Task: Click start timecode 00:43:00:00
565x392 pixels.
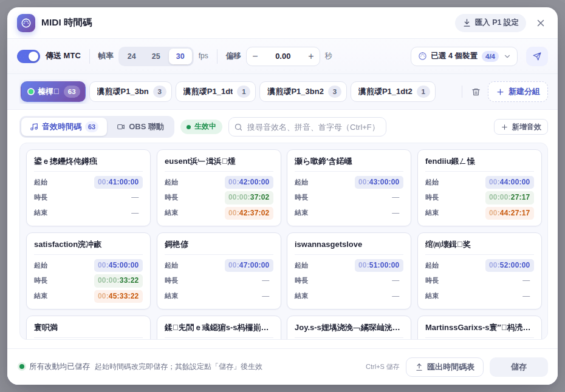Action: (378, 182)
